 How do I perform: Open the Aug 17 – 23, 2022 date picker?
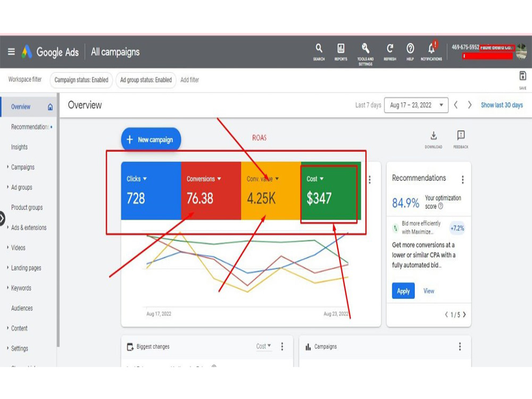pyautogui.click(x=417, y=105)
